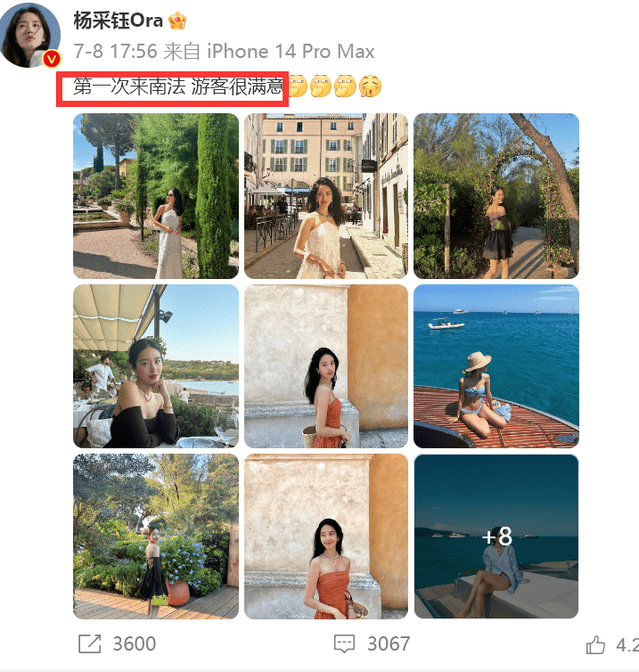Open garden photo with white dress

156,196
